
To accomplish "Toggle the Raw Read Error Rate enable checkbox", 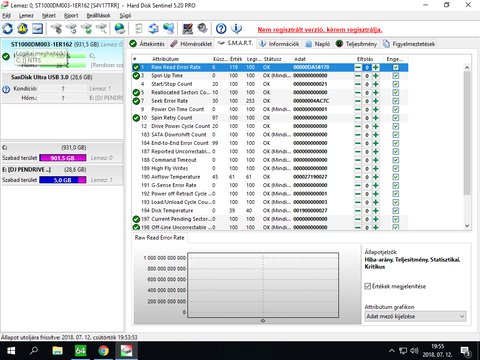I will click(396, 67).
